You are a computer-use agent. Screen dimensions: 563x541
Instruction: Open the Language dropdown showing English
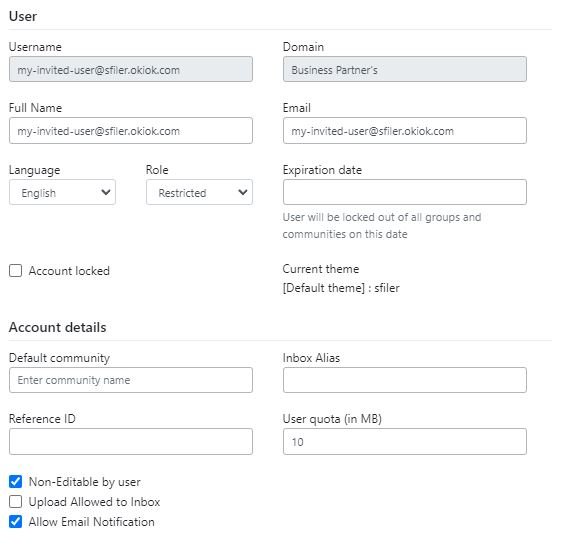62,192
